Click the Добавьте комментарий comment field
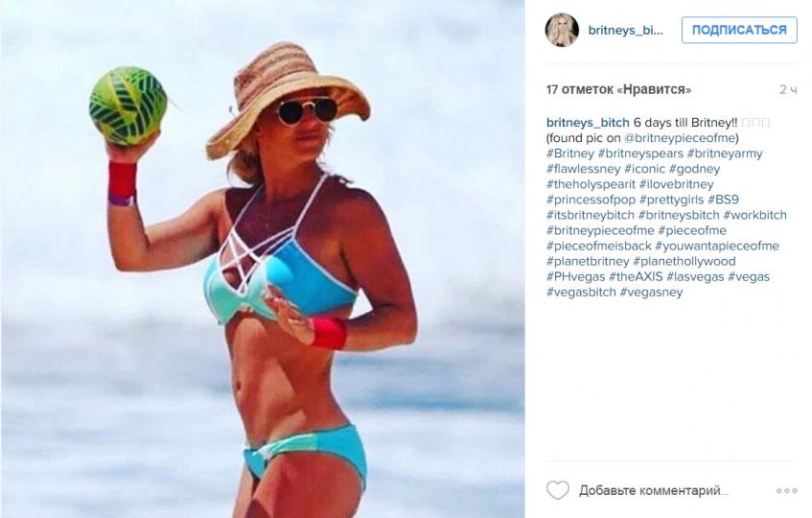 (654, 490)
